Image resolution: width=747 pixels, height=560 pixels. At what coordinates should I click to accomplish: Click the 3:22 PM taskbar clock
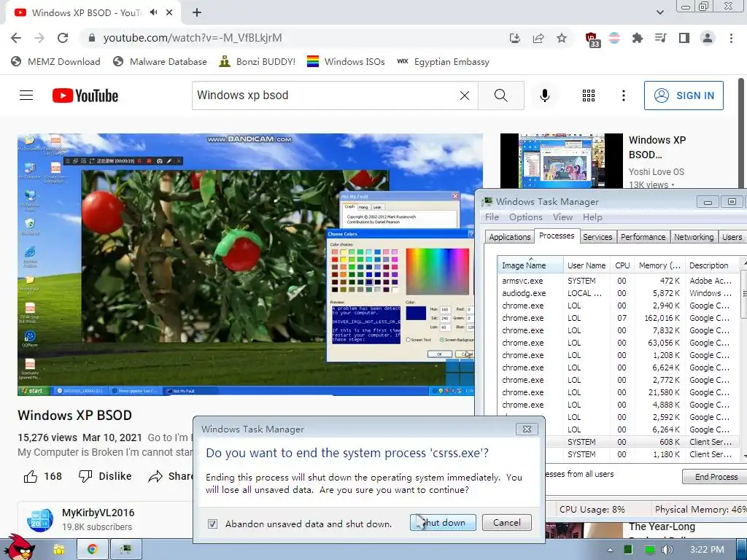tap(706, 550)
